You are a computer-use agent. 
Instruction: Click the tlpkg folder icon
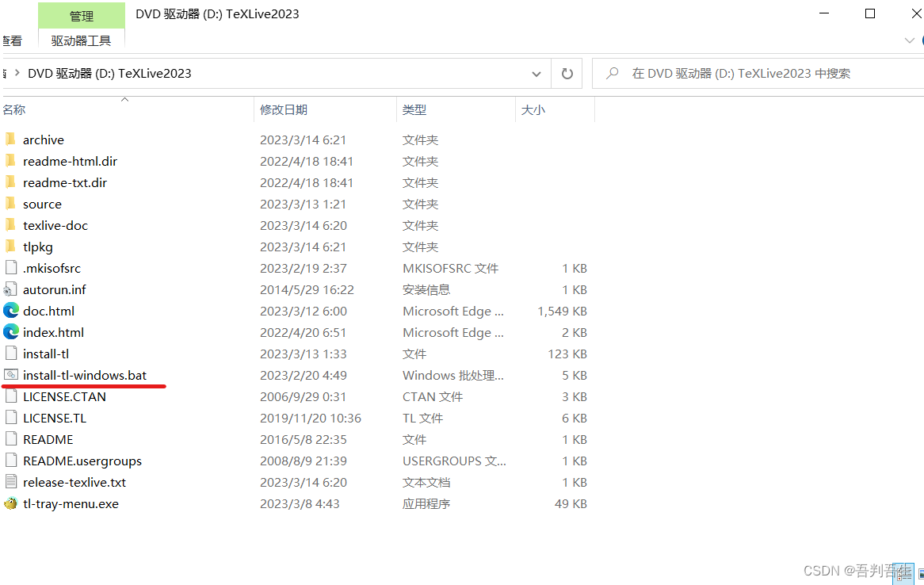pyautogui.click(x=10, y=246)
